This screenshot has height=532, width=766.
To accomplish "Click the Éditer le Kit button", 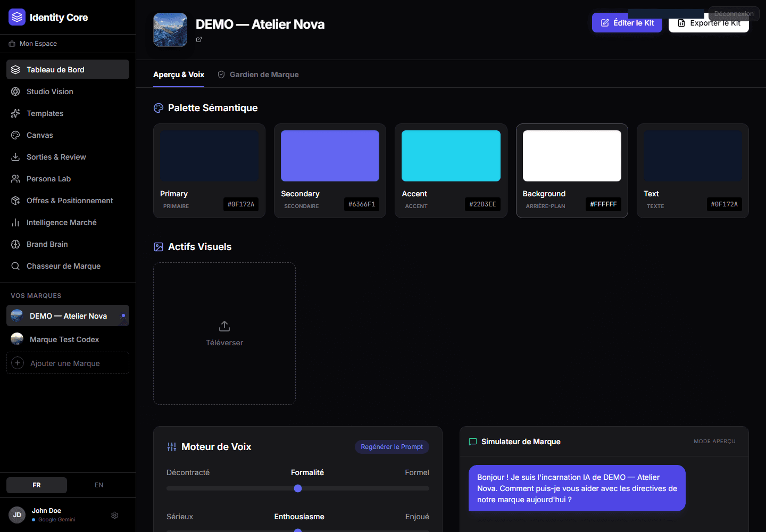I will tap(627, 23).
